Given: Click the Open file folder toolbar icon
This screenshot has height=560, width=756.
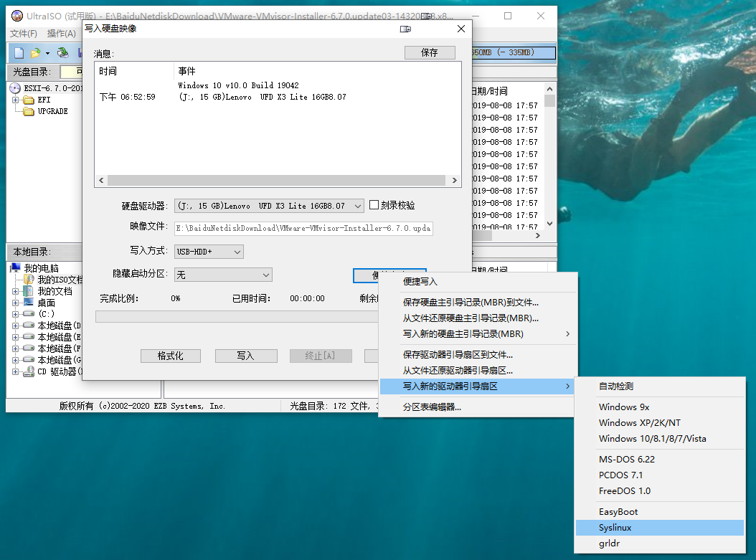Looking at the screenshot, I should click(x=35, y=52).
